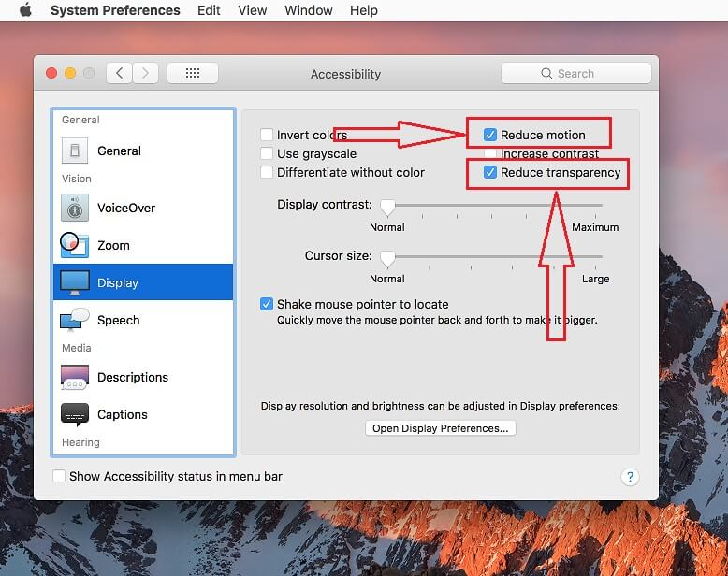Open the Window menu
Screen dimensions: 728x576
tap(308, 10)
